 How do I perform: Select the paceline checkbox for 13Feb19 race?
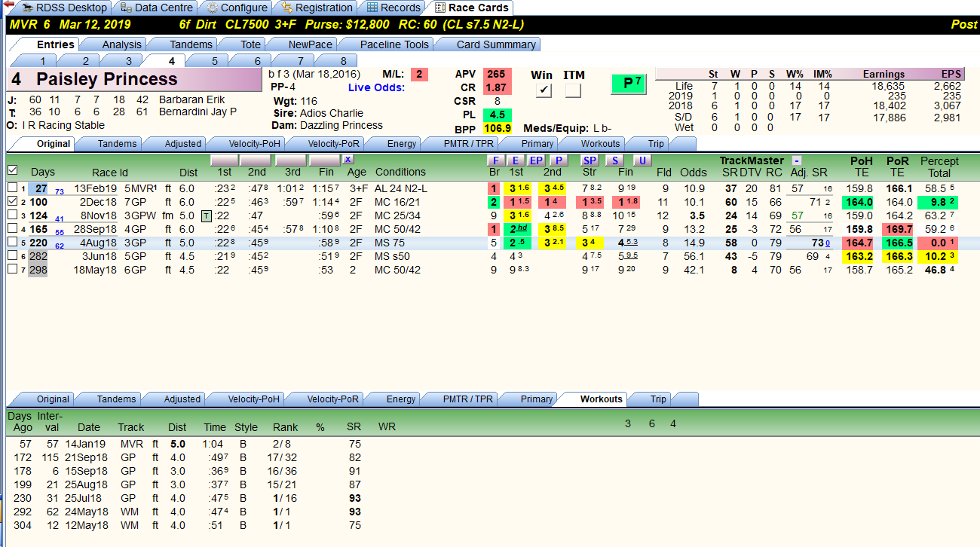coord(12,188)
